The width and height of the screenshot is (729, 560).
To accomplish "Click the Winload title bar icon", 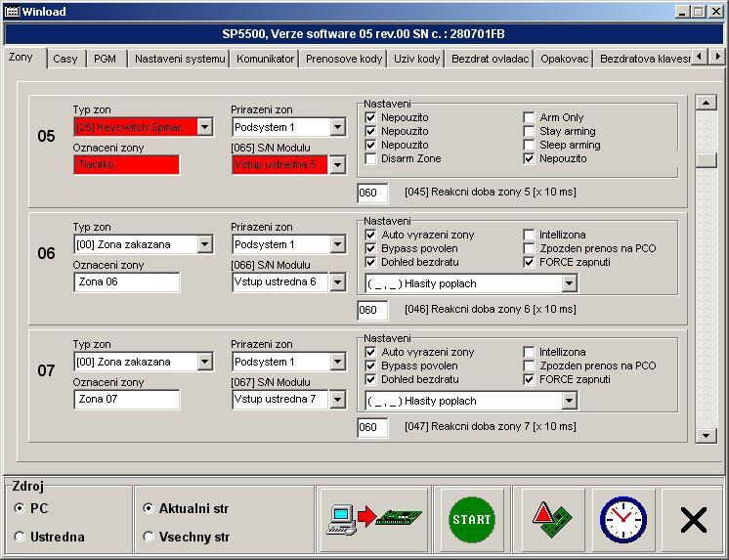I will (x=12, y=11).
